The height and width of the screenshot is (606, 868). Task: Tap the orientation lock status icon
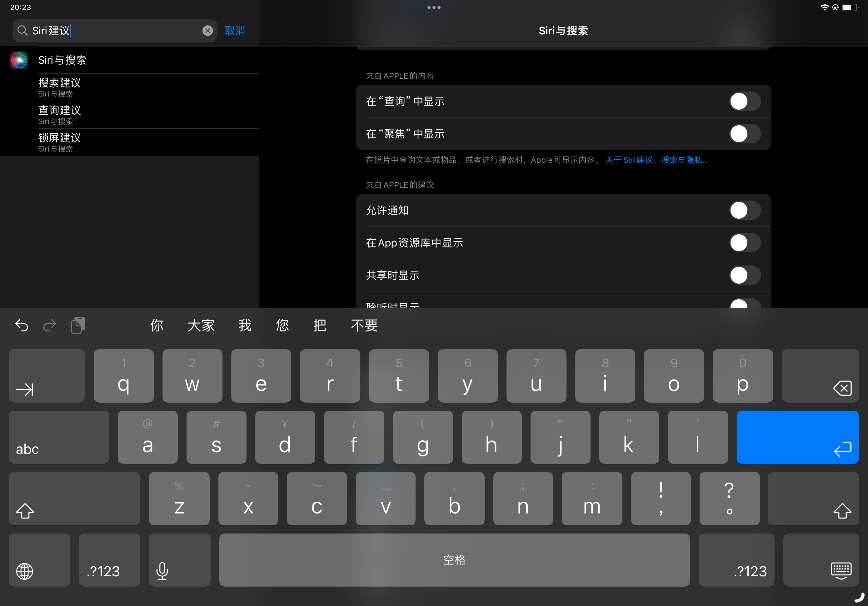836,7
